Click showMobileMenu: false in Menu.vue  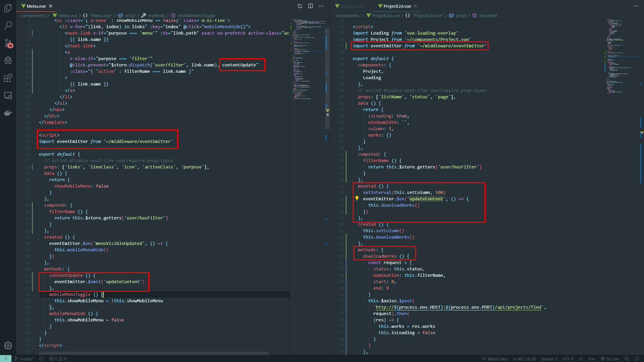(x=82, y=186)
